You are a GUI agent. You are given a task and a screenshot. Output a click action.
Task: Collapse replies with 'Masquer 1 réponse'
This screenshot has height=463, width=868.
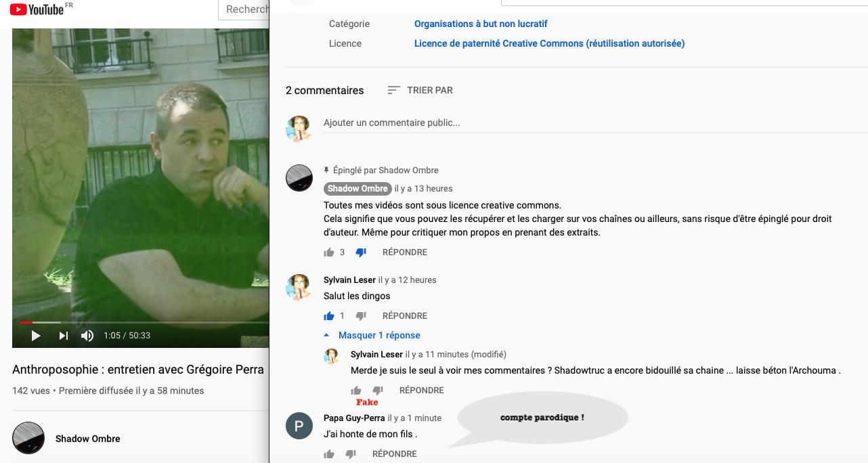click(378, 336)
